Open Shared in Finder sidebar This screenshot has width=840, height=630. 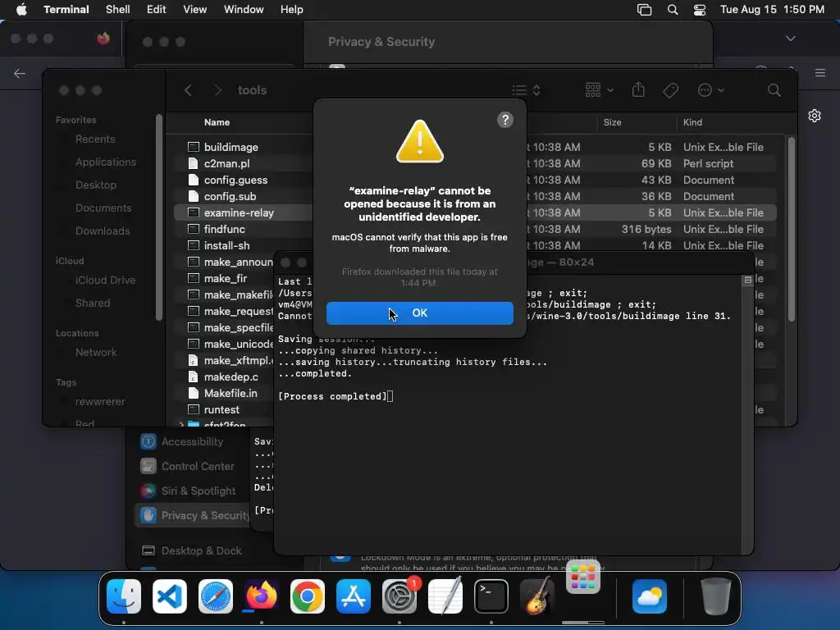click(92, 304)
